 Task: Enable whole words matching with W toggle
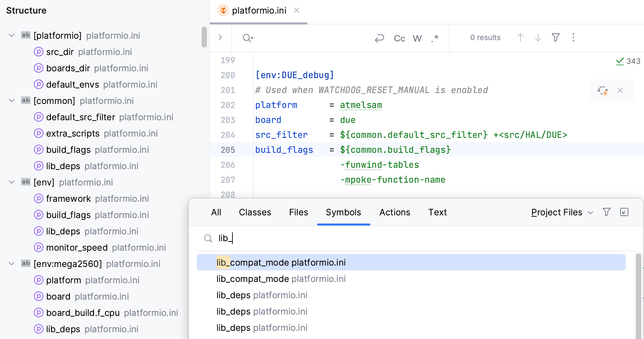(x=417, y=38)
